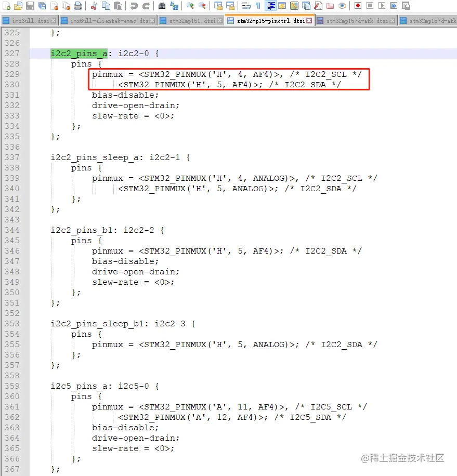Click the Print toolbar icon
457x476 pixels.
click(79, 6)
